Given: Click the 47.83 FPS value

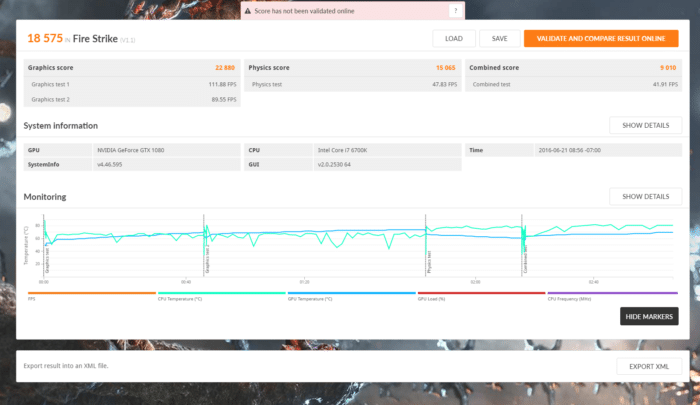Looking at the screenshot, I should coord(445,84).
